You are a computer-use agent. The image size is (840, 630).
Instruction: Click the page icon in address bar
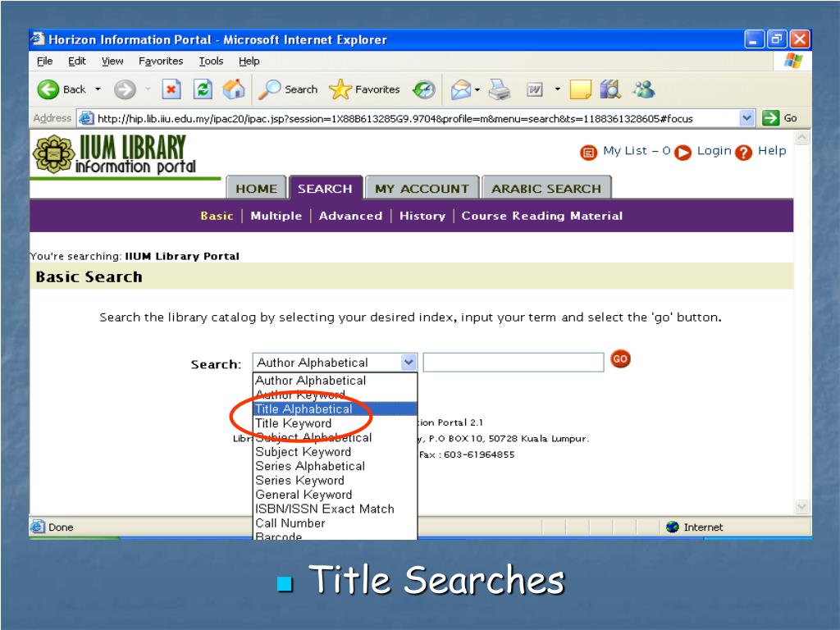(85, 118)
